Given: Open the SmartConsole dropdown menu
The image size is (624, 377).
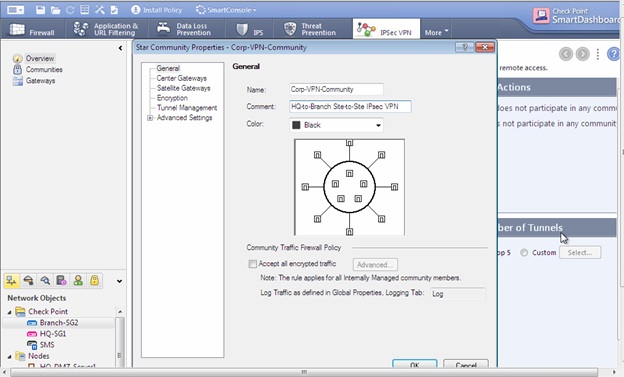Looking at the screenshot, I should (226, 10).
